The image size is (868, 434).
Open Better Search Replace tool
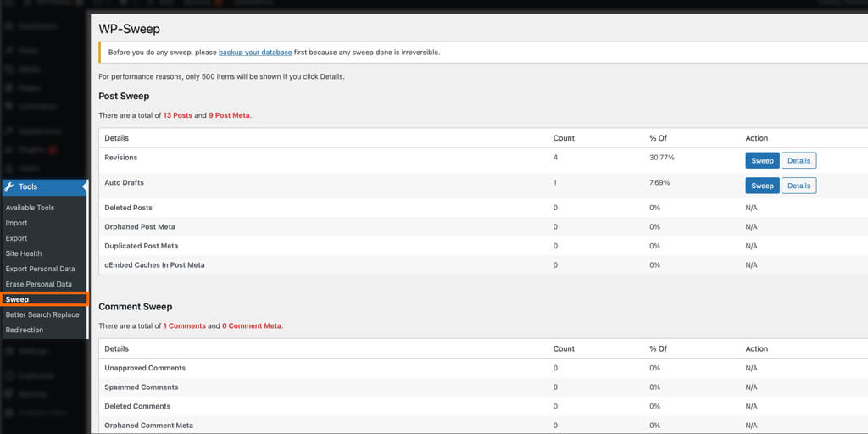[42, 314]
